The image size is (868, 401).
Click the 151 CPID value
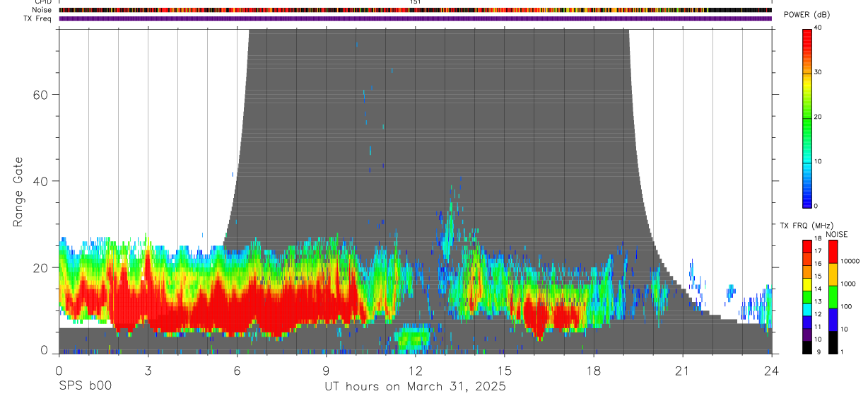[416, 2]
